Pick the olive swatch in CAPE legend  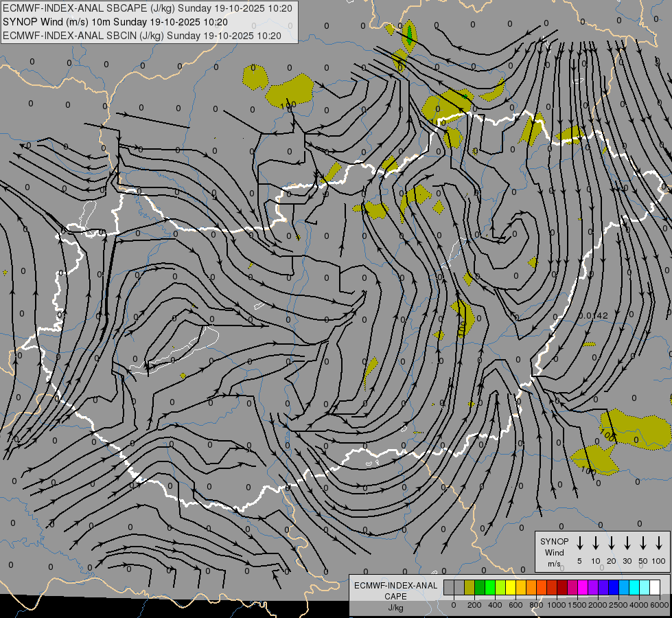point(470,587)
